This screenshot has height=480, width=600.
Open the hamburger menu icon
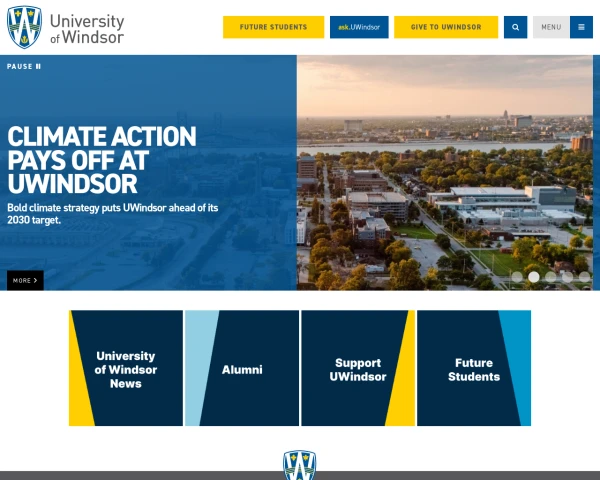pos(581,27)
